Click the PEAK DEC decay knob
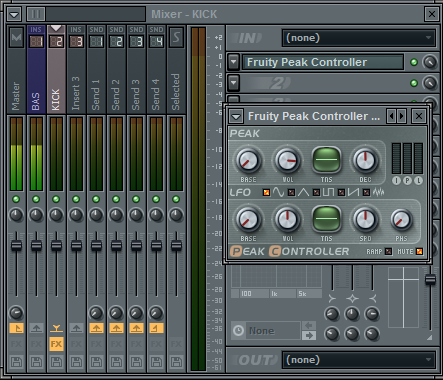Image resolution: width=443 pixels, height=380 pixels. point(365,161)
